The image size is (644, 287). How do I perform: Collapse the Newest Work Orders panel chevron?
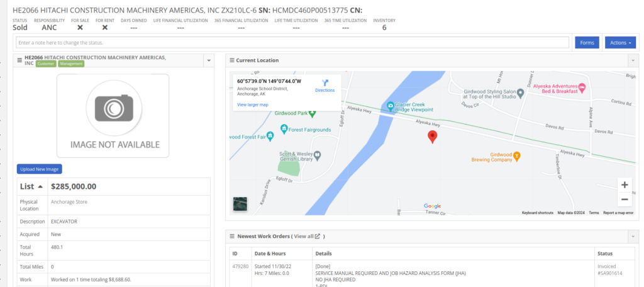pos(633,237)
